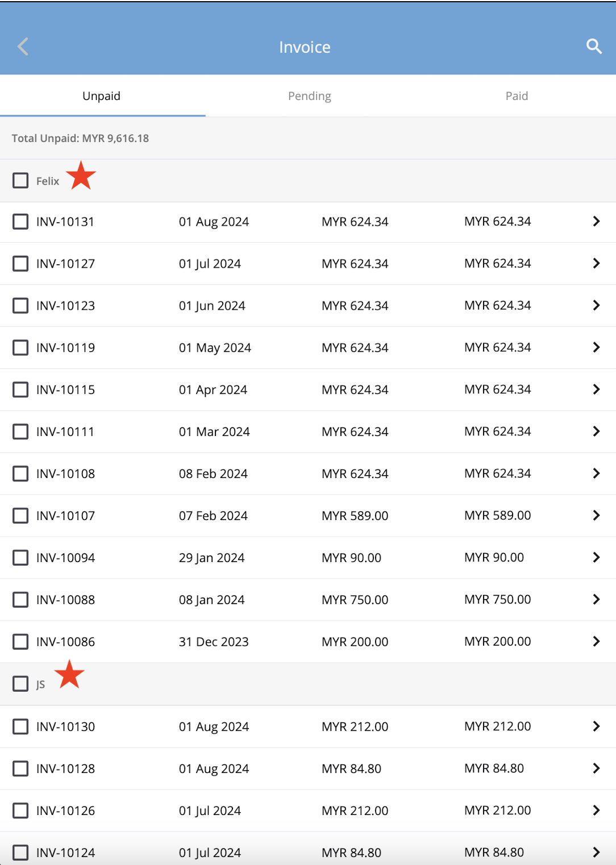Open INV-10127 details via chevron
This screenshot has width=616, height=865.
596,263
